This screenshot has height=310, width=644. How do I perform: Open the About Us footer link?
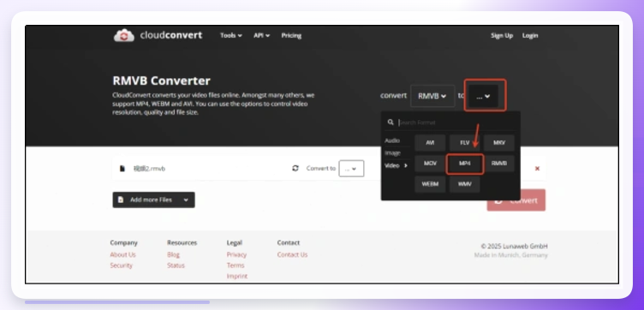pyautogui.click(x=122, y=254)
